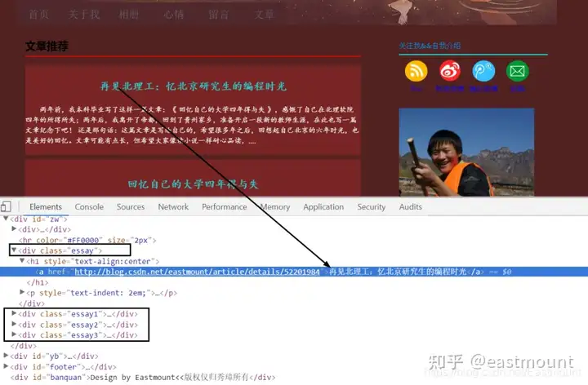Open the blog.csdn.net href link in DOM
This screenshot has width=588, height=385.
coord(197,272)
